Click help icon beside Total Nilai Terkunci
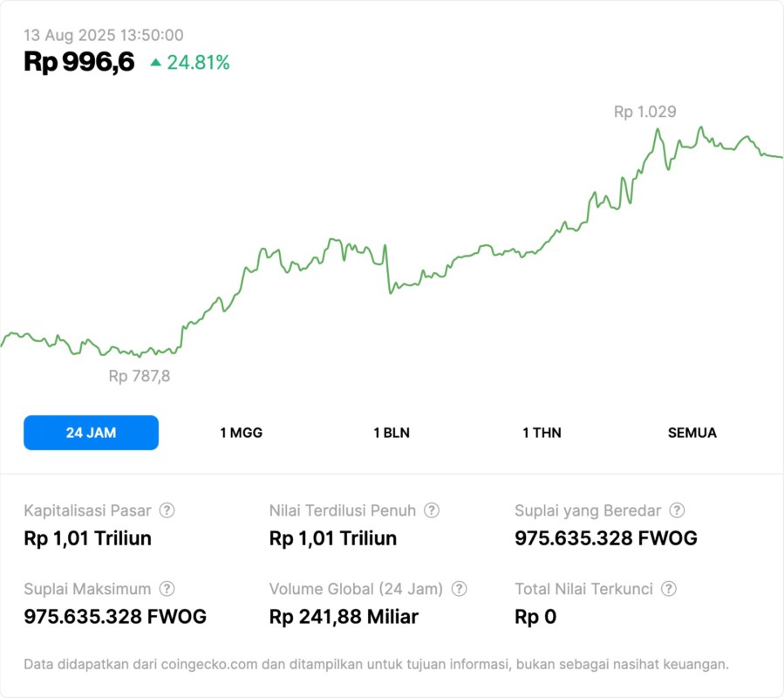This screenshot has width=784, height=698. point(669,589)
